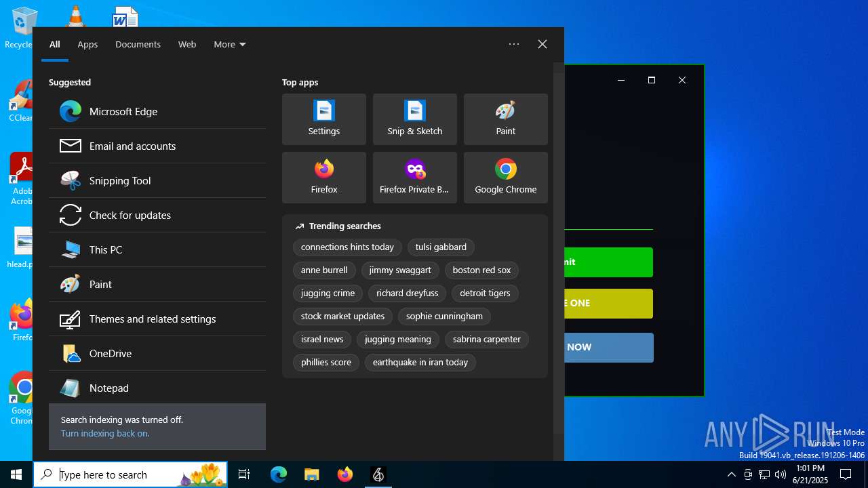
Task: Search trending 'earthquake in iran today'
Action: click(420, 363)
